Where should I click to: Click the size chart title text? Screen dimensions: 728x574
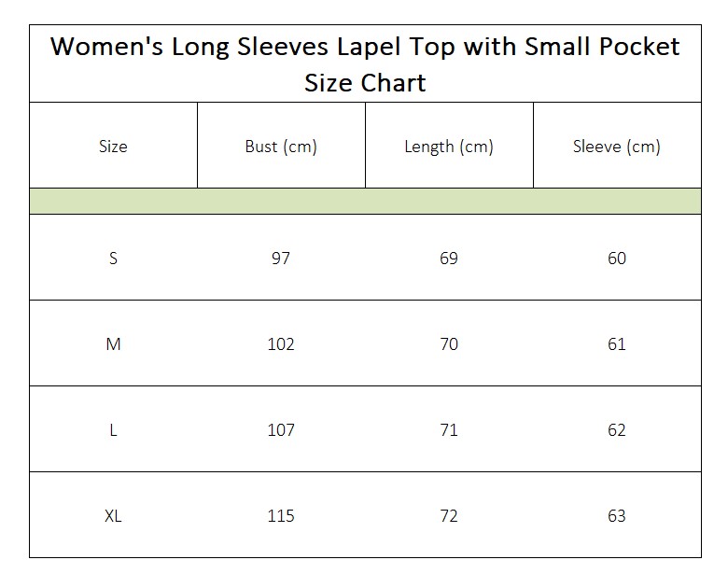pos(365,64)
